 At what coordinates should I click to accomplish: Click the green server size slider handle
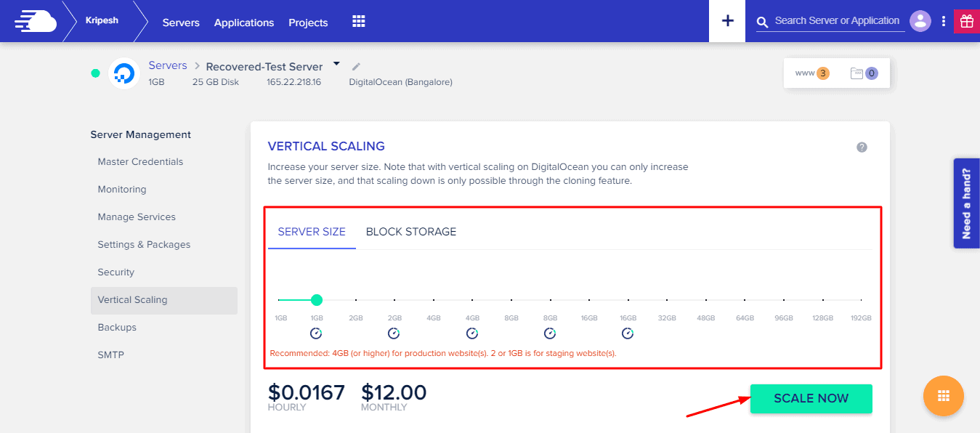pos(317,299)
